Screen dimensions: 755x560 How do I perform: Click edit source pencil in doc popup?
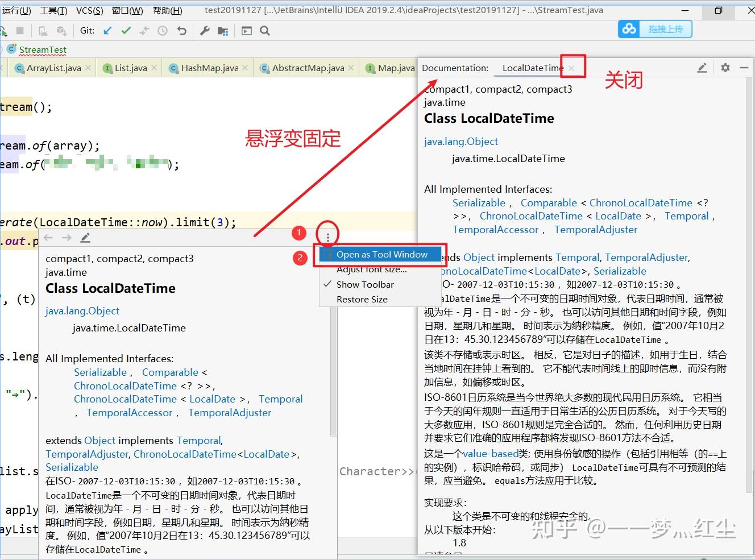pyautogui.click(x=85, y=238)
